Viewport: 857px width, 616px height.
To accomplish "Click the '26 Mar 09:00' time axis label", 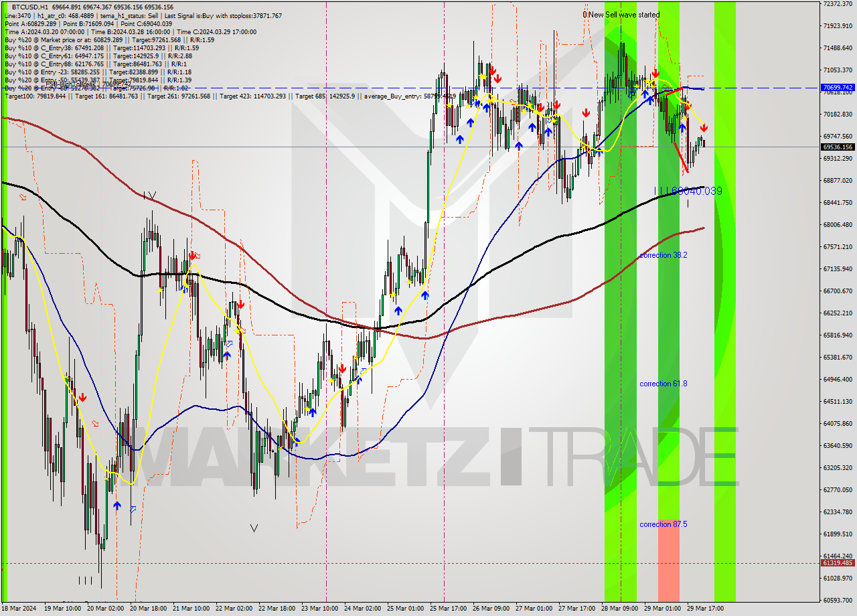I will pos(491,609).
